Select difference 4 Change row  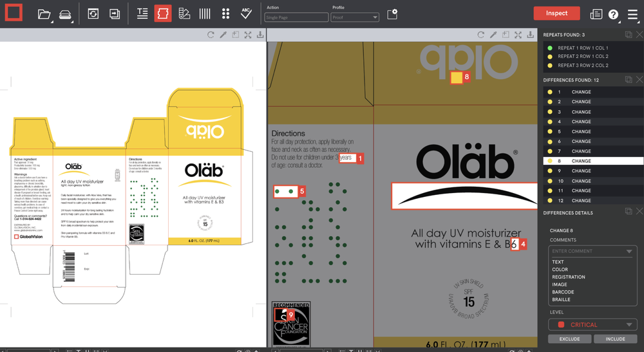593,122
